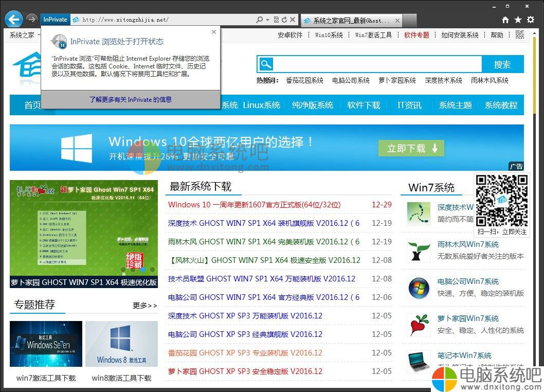Open the 雨林木风Win7系统 link

point(468,244)
